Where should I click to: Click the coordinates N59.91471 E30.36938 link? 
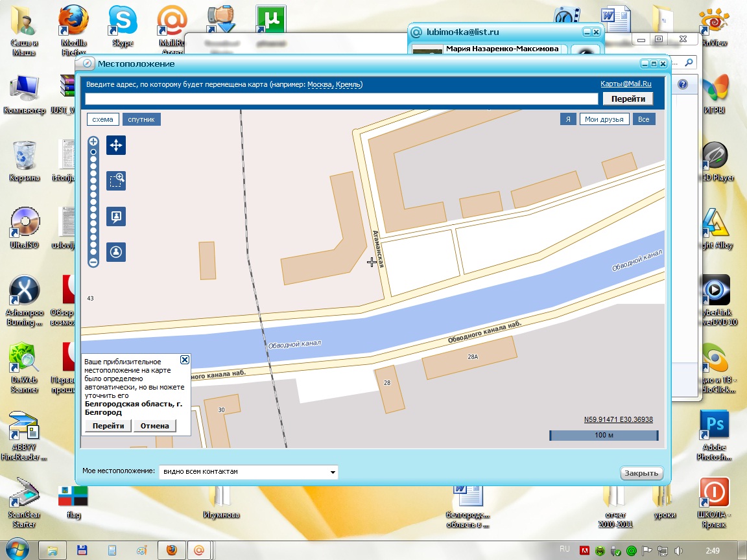pos(619,419)
